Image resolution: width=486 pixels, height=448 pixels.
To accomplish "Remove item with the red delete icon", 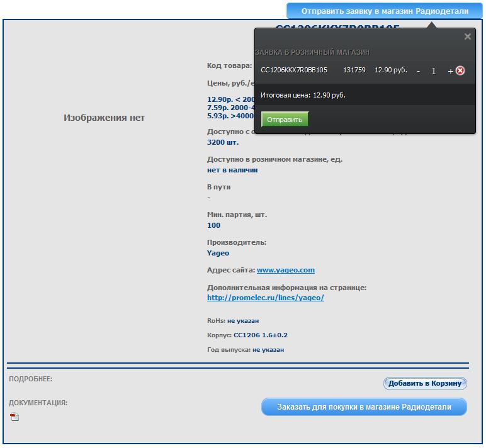I will [460, 70].
